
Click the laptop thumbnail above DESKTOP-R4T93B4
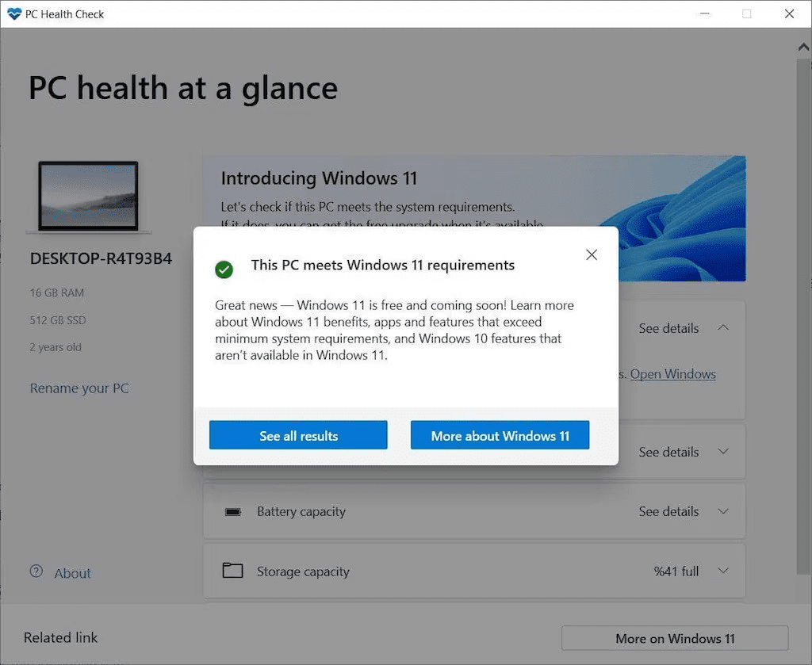pyautogui.click(x=90, y=195)
